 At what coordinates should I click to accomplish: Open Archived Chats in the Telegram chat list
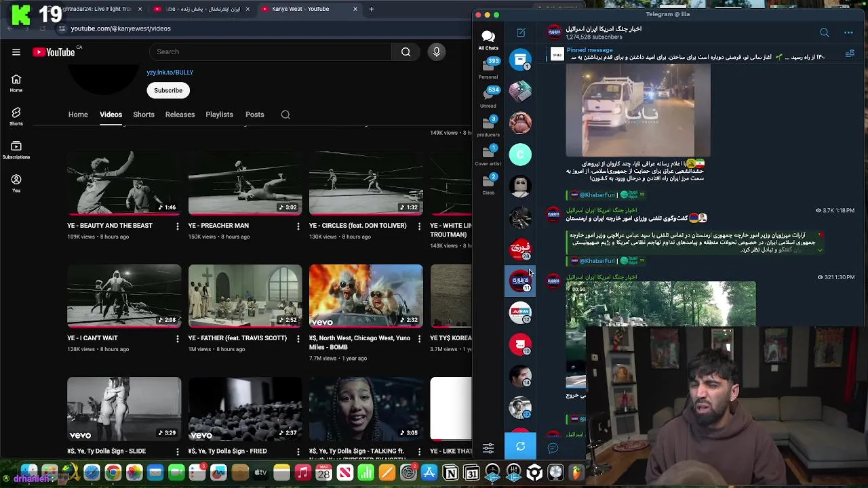520,60
